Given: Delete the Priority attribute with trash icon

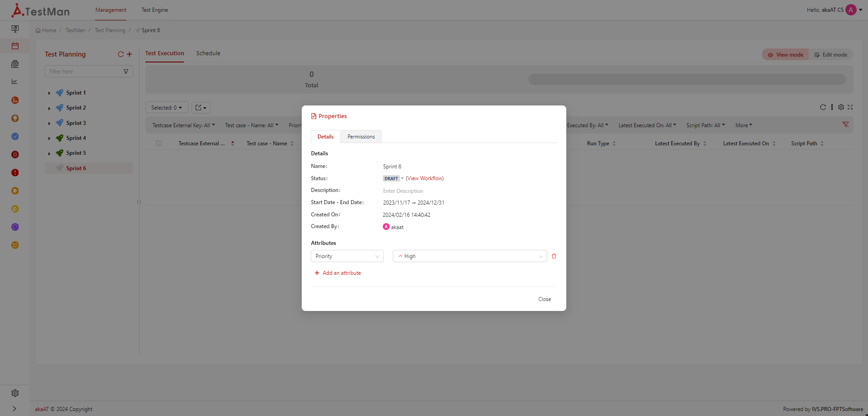Looking at the screenshot, I should click(554, 256).
